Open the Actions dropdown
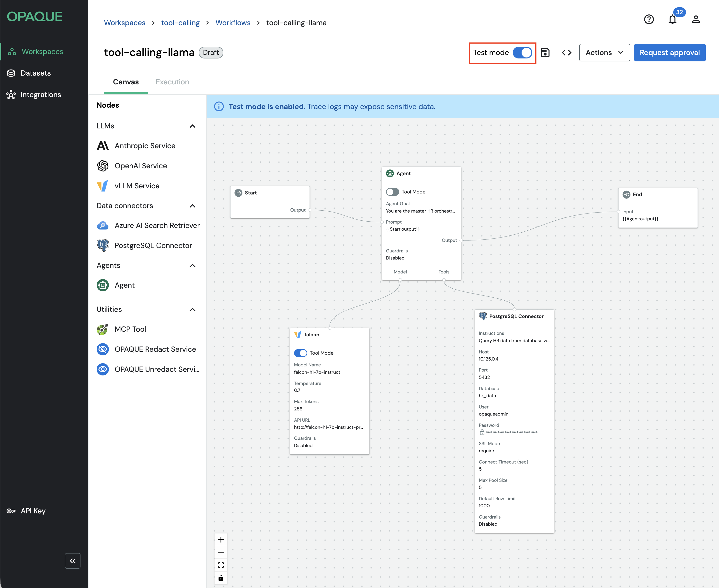This screenshot has height=588, width=719. click(x=604, y=53)
